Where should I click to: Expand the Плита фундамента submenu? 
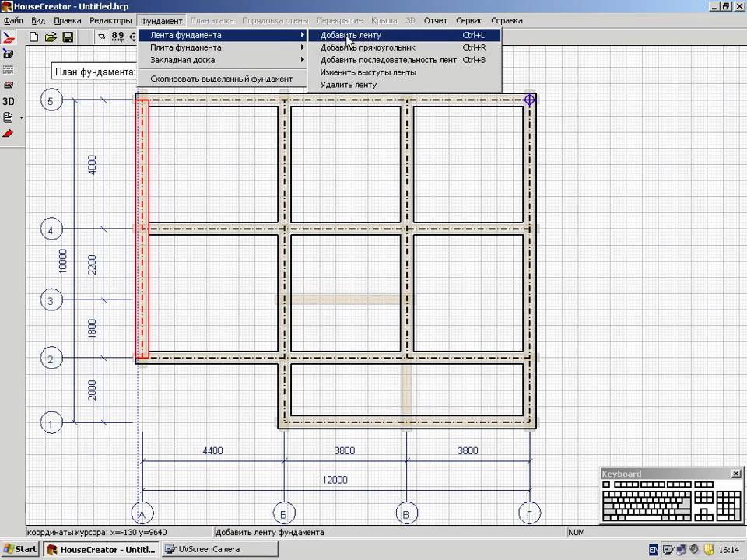pyautogui.click(x=223, y=47)
